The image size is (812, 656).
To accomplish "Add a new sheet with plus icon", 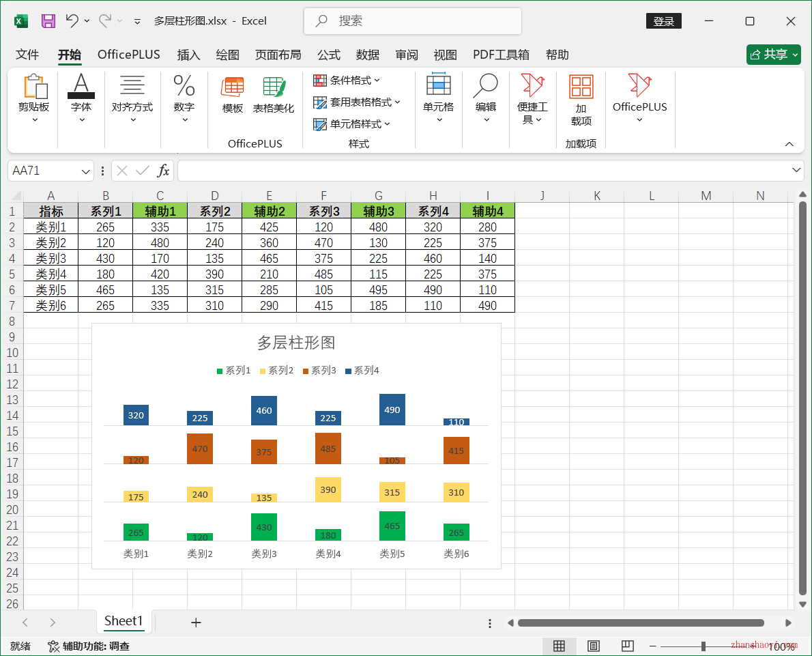I will [196, 623].
